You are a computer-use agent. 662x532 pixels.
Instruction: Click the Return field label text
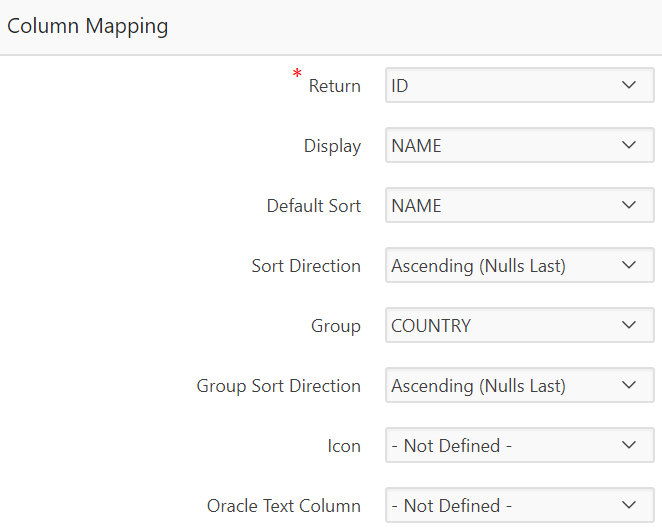334,86
